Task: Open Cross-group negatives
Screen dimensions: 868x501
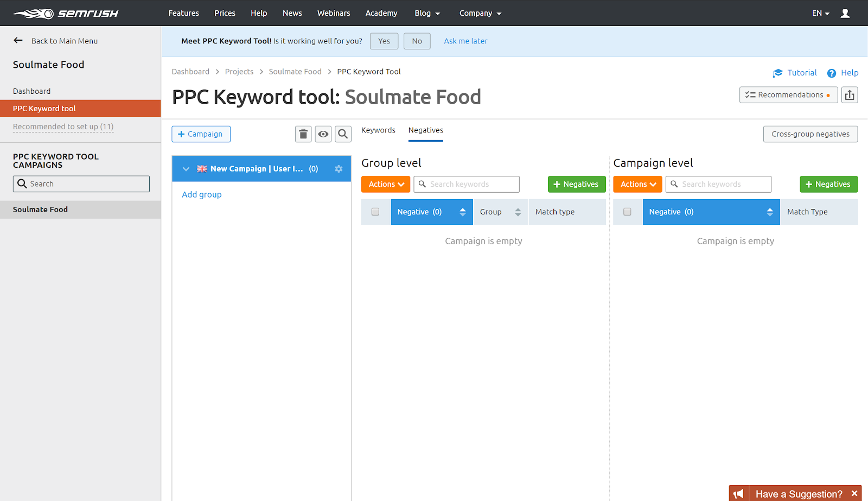Action: (x=810, y=134)
